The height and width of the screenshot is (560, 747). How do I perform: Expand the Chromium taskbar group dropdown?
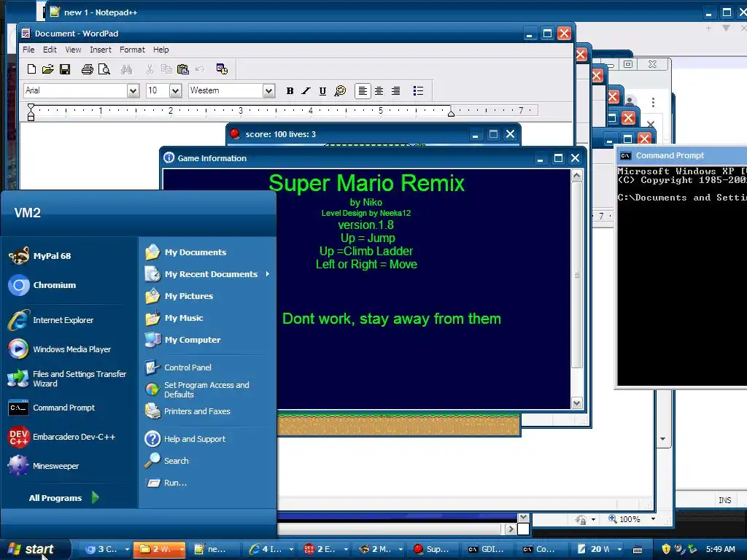pyautogui.click(x=127, y=549)
